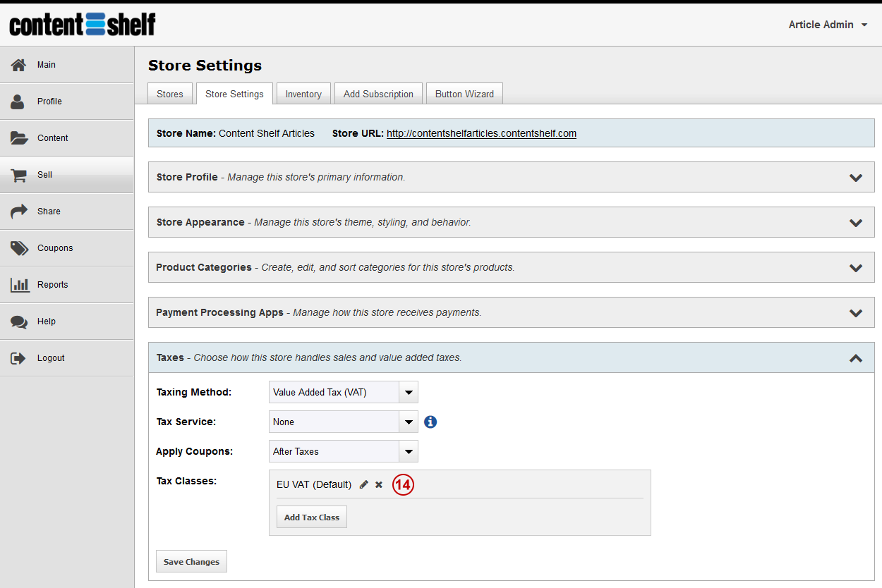Click the Content Shelf logo
The image size is (882, 588).
(83, 24)
